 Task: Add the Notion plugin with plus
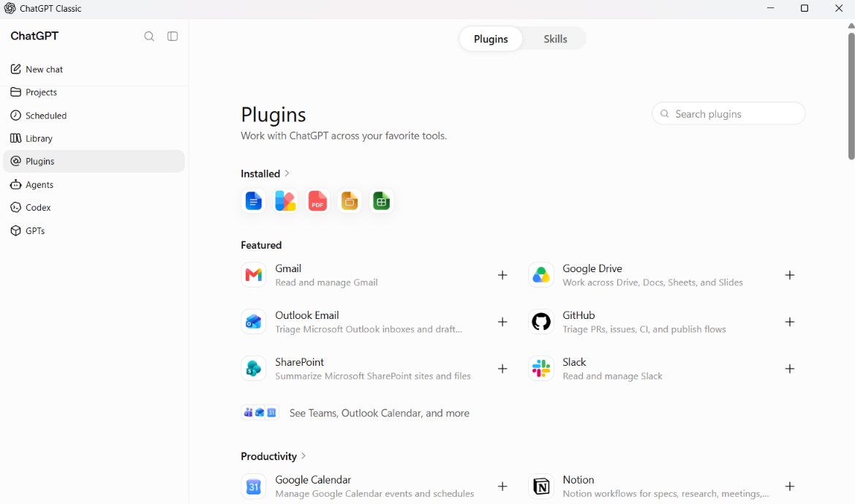pos(790,486)
